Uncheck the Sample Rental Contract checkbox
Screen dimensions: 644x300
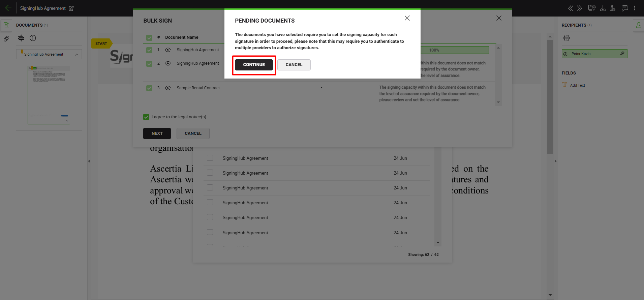point(149,88)
